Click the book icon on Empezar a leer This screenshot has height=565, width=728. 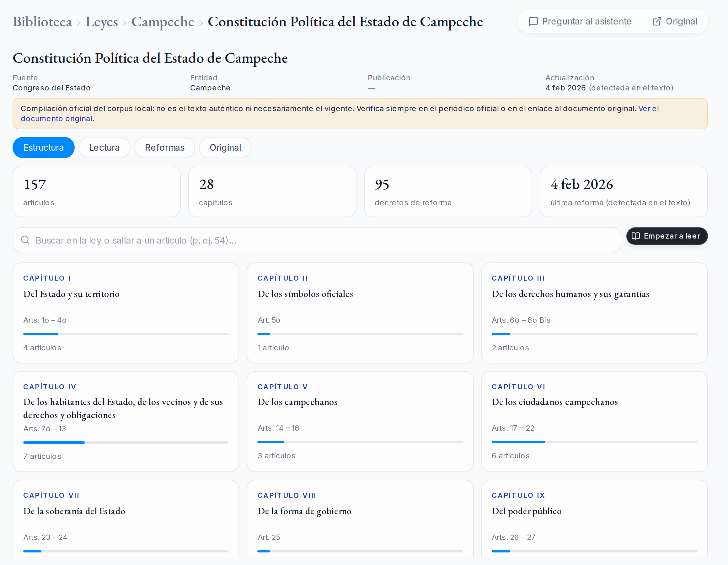point(636,236)
